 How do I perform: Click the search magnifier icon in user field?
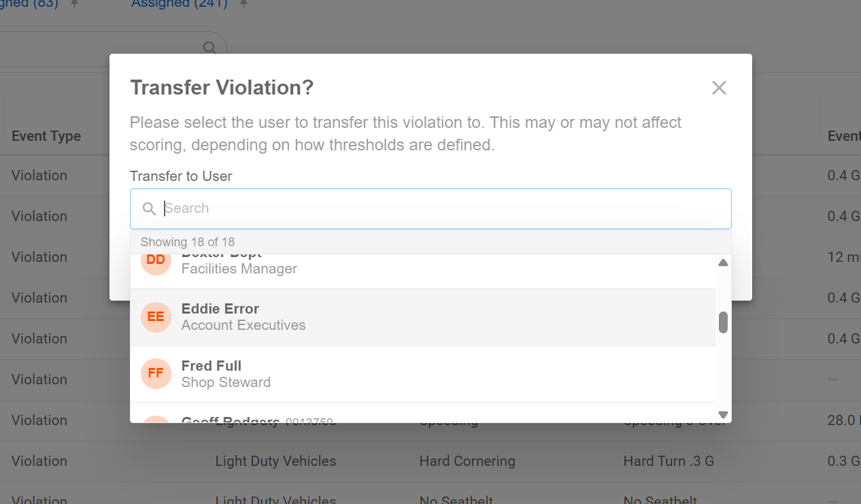pos(149,209)
